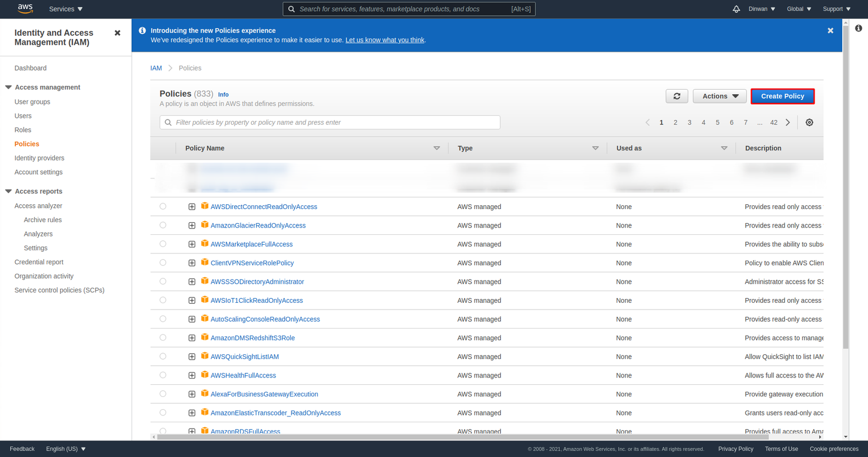This screenshot has width=868, height=457.
Task: Open the AWSQuickSightListIAM policy link
Action: (x=245, y=356)
